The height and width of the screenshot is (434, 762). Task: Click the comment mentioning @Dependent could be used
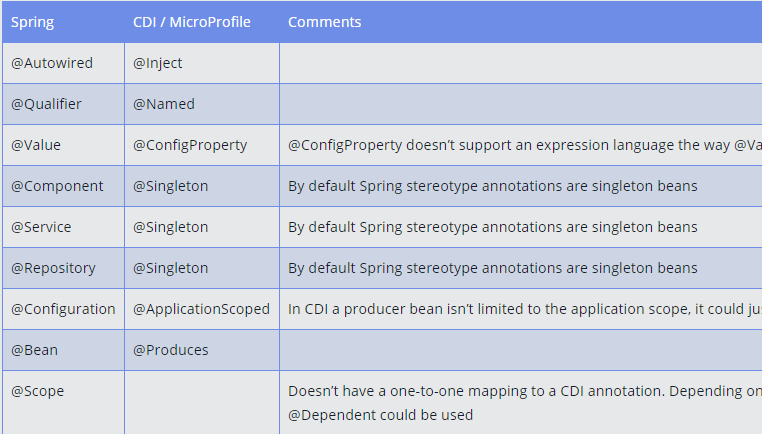point(521,402)
